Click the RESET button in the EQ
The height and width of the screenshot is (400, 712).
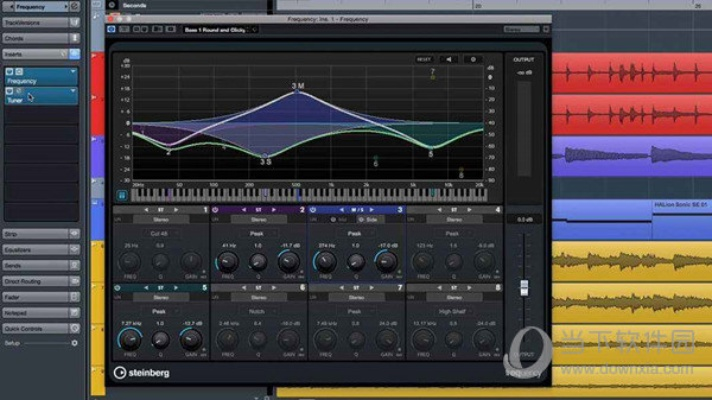[x=423, y=59]
